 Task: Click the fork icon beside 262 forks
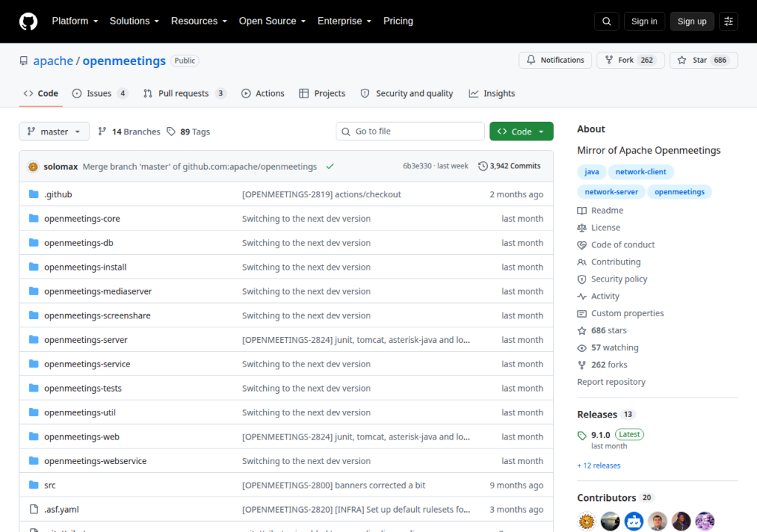coord(582,365)
